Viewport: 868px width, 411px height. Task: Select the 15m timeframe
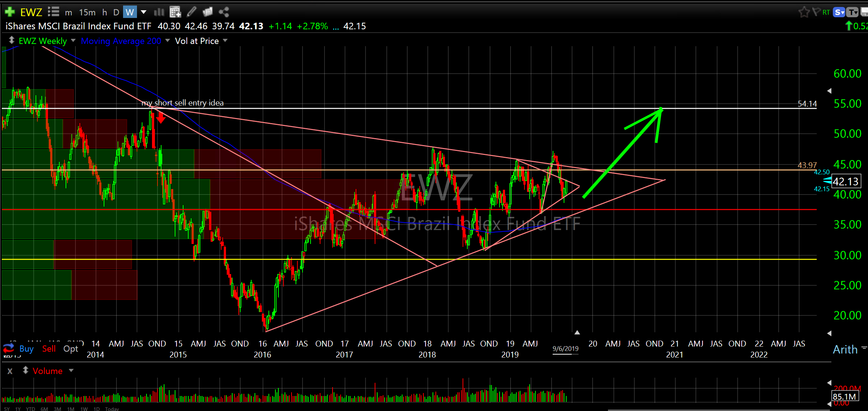[x=87, y=12]
